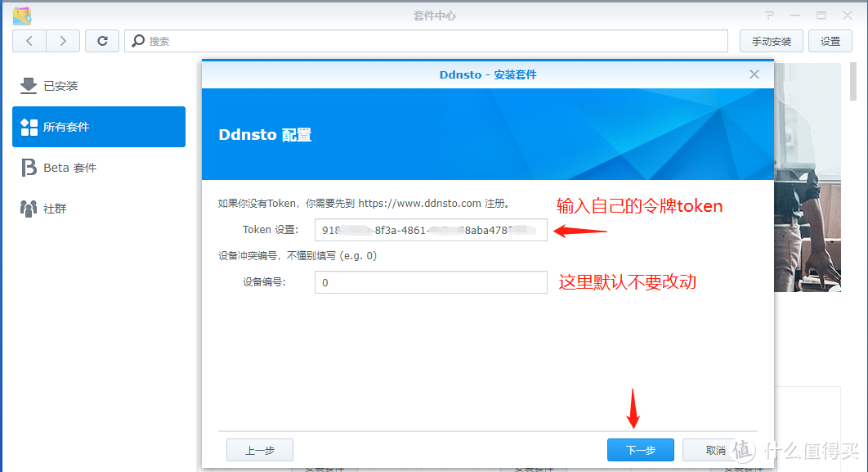Click 上一步 to go back
Screen dimensions: 868x472
pos(260,450)
